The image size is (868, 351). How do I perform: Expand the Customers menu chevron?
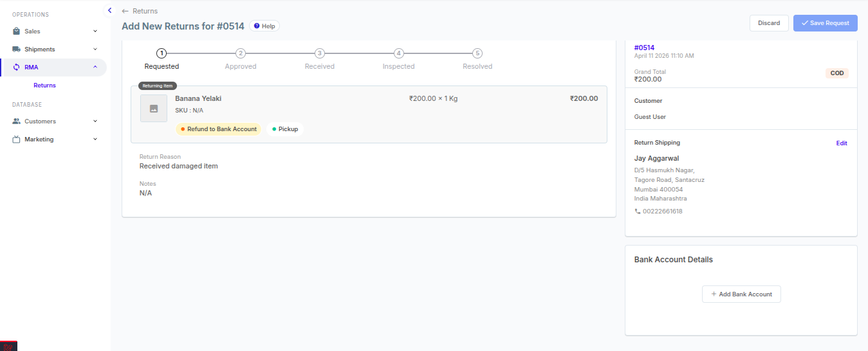[x=95, y=121]
